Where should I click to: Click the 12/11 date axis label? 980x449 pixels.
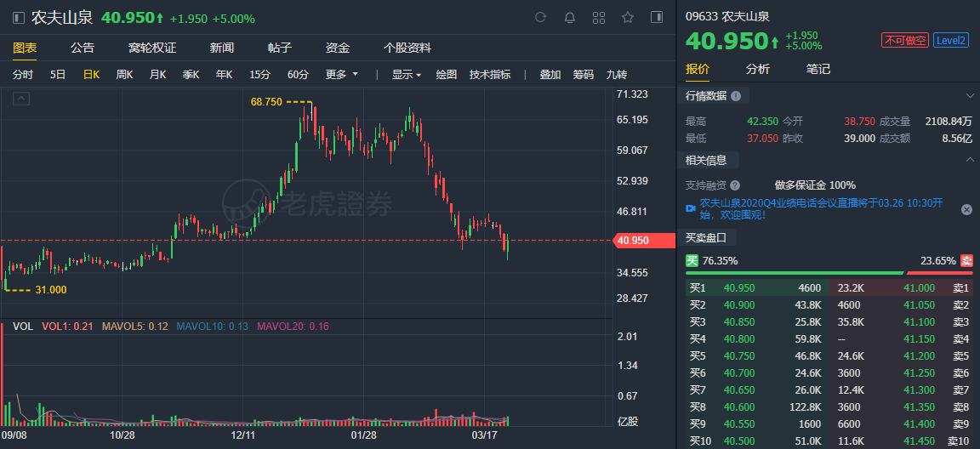pyautogui.click(x=243, y=434)
